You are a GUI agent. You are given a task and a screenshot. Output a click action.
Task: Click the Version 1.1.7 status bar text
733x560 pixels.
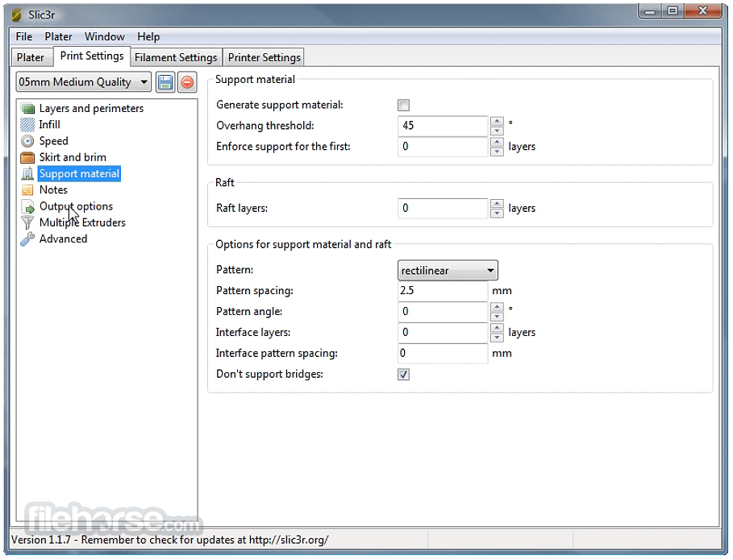(169, 540)
